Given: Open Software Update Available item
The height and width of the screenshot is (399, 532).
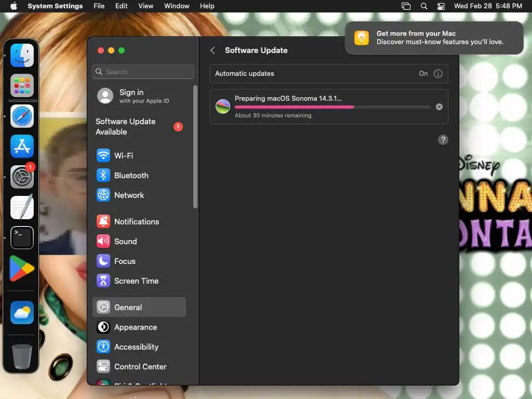Looking at the screenshot, I should click(139, 127).
